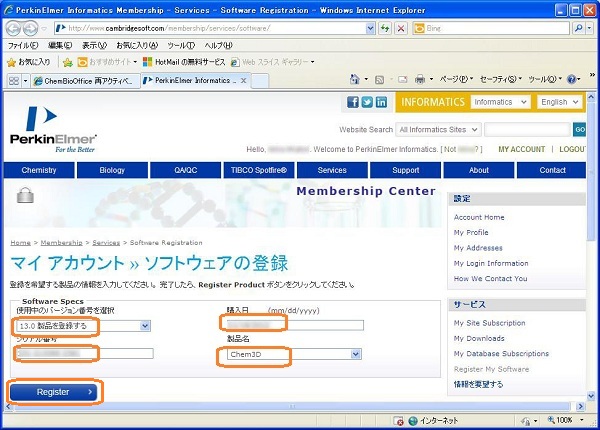The width and height of the screenshot is (600, 430).
Task: Open the Twitter social icon
Action: coord(367,102)
